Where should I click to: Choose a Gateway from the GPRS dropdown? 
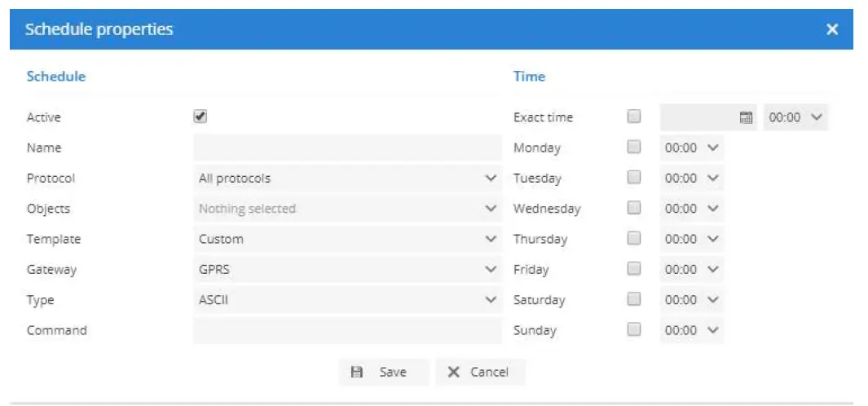coord(347,269)
